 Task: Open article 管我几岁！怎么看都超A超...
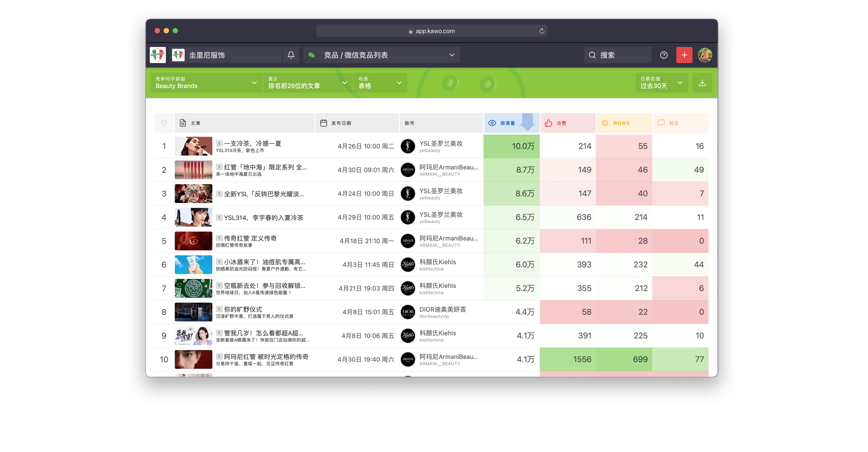264,333
